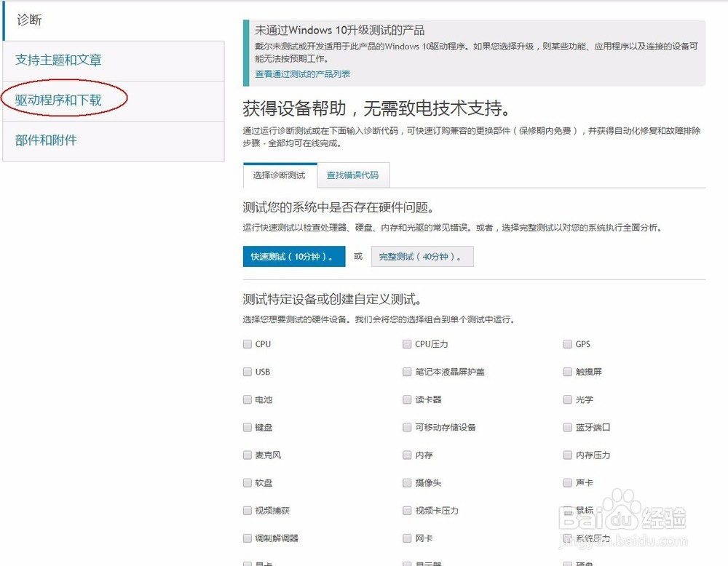
Task: Tick the 电池 checkbox
Action: point(248,400)
